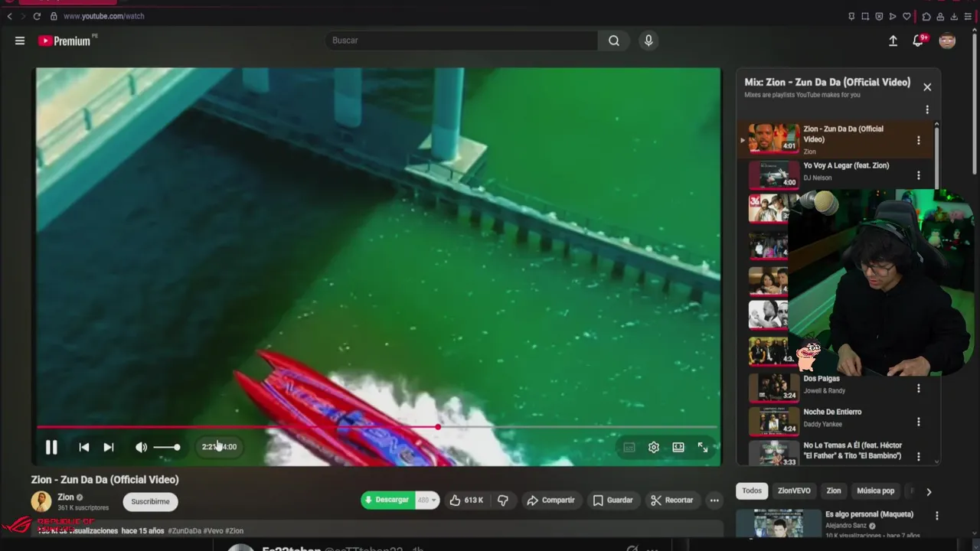Switch to theater mode
This screenshot has width=980, height=551.
click(x=678, y=448)
